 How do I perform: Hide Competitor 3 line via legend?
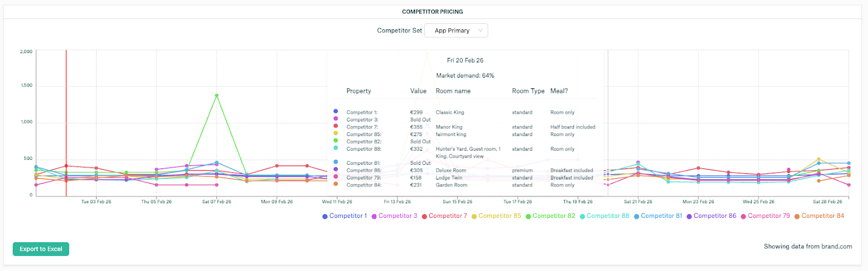(394, 216)
